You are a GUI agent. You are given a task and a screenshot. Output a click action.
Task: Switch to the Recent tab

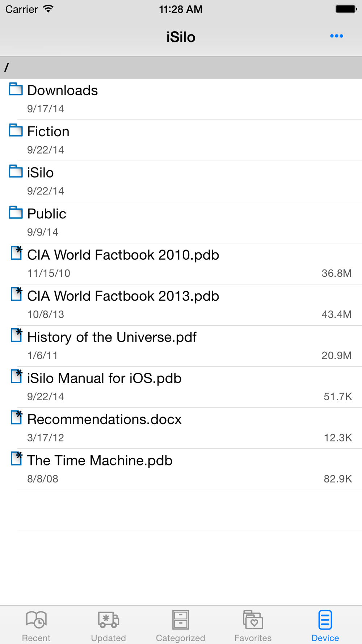pyautogui.click(x=36, y=626)
